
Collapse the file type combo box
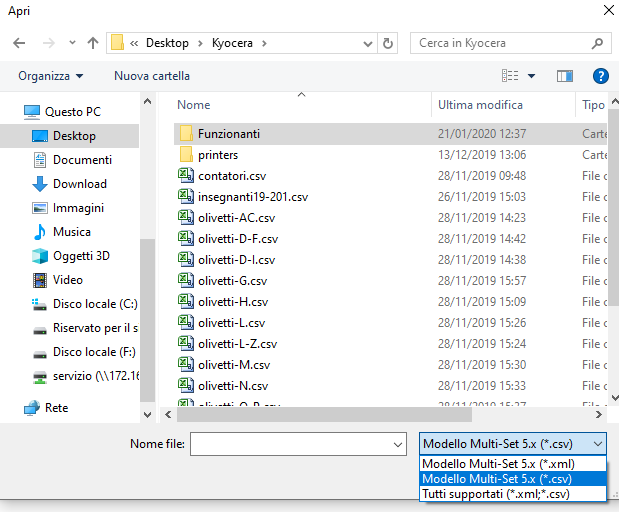(598, 444)
